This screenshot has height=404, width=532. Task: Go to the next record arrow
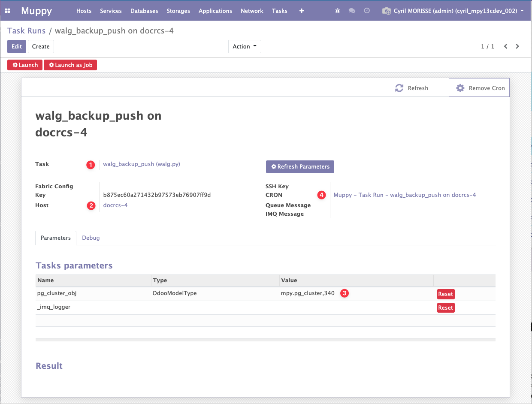517,46
